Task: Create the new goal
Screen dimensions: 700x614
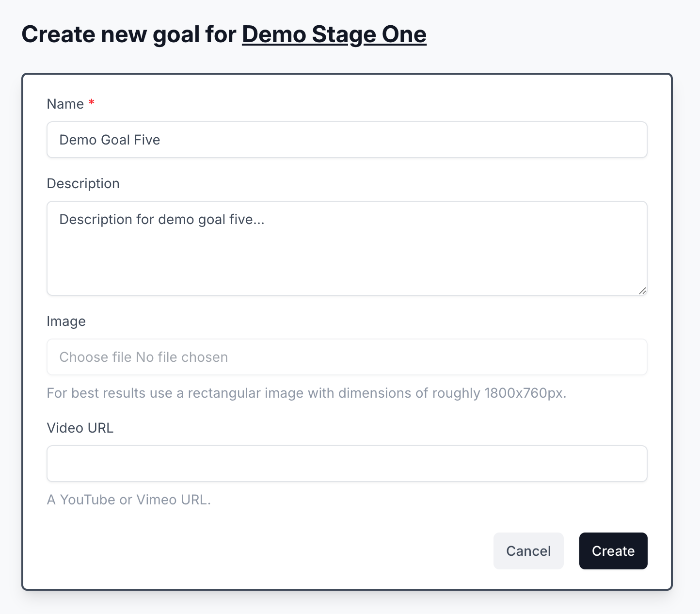Action: 613,551
